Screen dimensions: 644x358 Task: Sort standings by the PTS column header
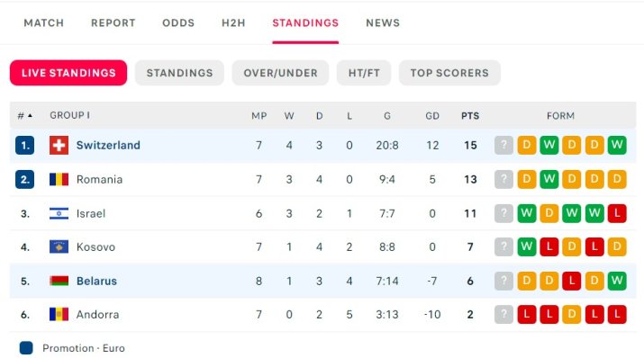pos(470,116)
